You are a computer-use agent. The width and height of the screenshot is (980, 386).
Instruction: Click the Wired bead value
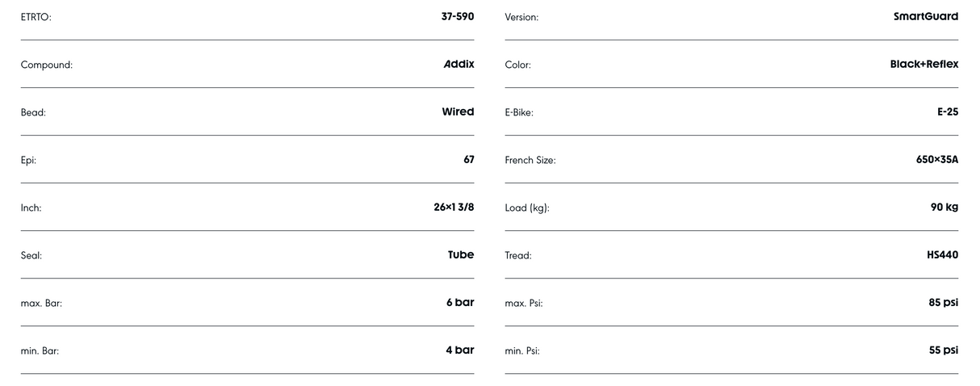click(458, 111)
